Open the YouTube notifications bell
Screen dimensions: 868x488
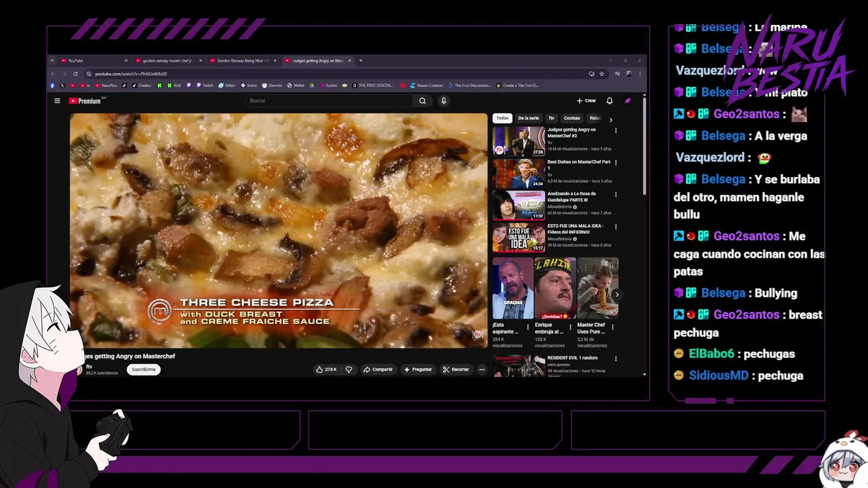pyautogui.click(x=610, y=101)
